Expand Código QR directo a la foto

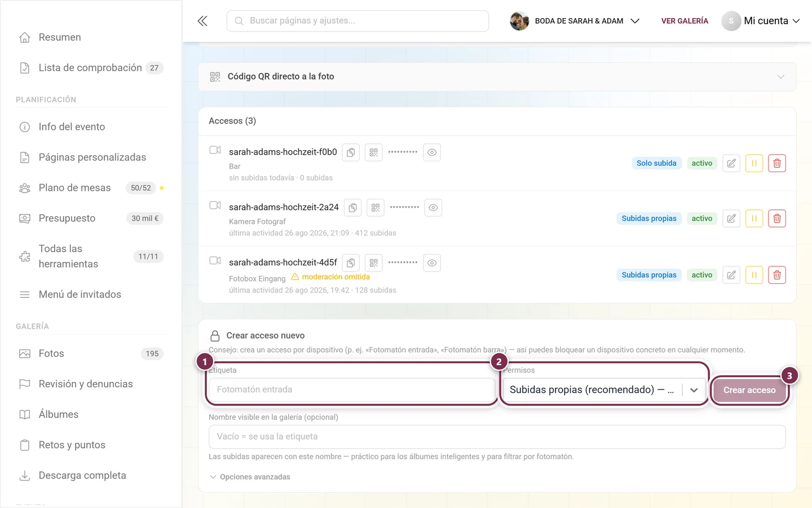(497, 77)
